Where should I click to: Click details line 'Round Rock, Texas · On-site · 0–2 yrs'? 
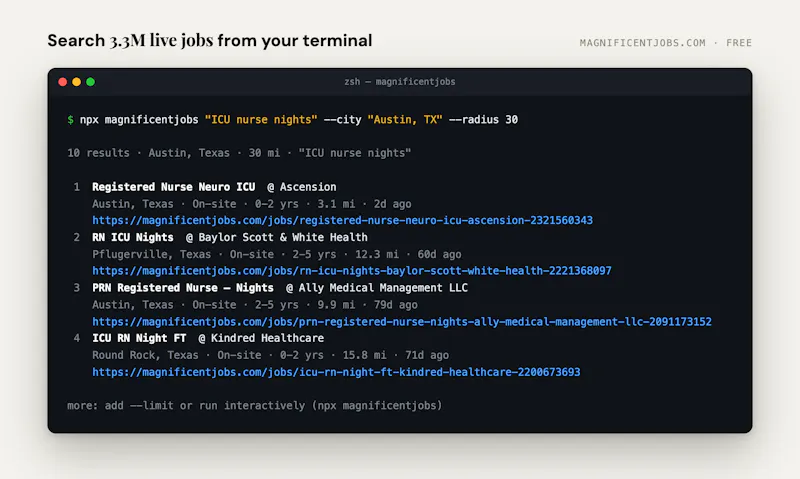[270, 355]
